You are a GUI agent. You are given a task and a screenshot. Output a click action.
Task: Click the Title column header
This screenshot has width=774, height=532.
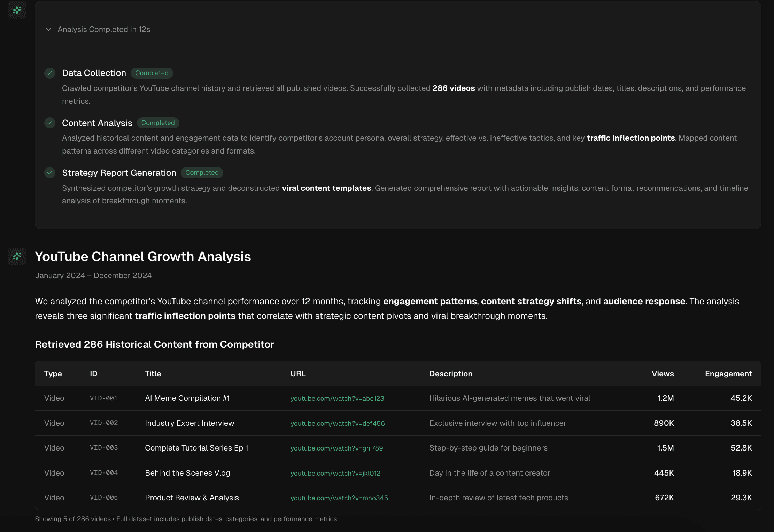(153, 374)
